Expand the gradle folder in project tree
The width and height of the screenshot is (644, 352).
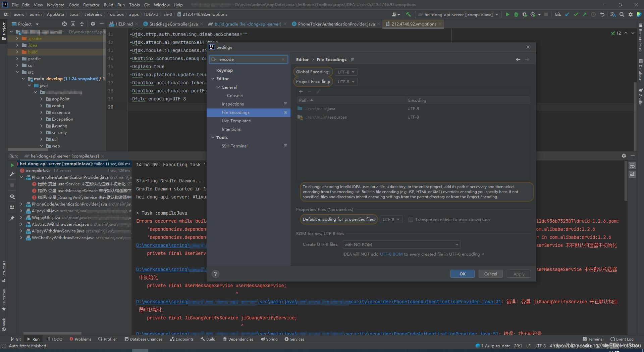(17, 58)
